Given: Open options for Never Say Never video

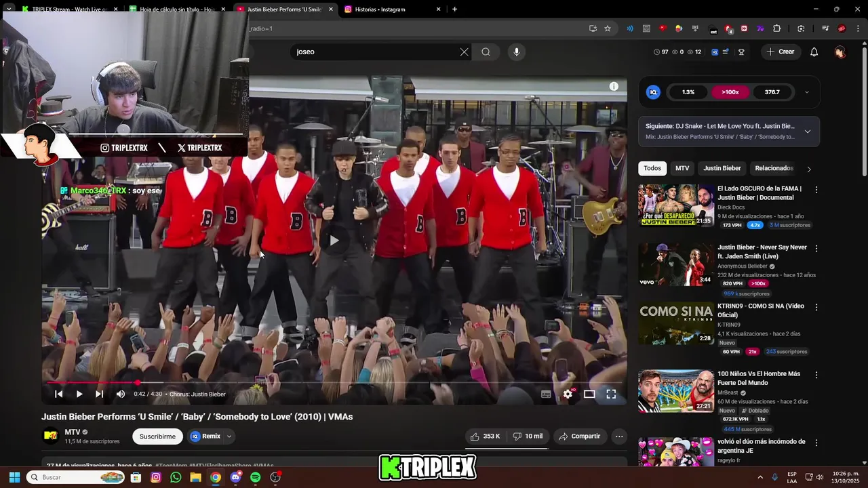Looking at the screenshot, I should click(816, 249).
